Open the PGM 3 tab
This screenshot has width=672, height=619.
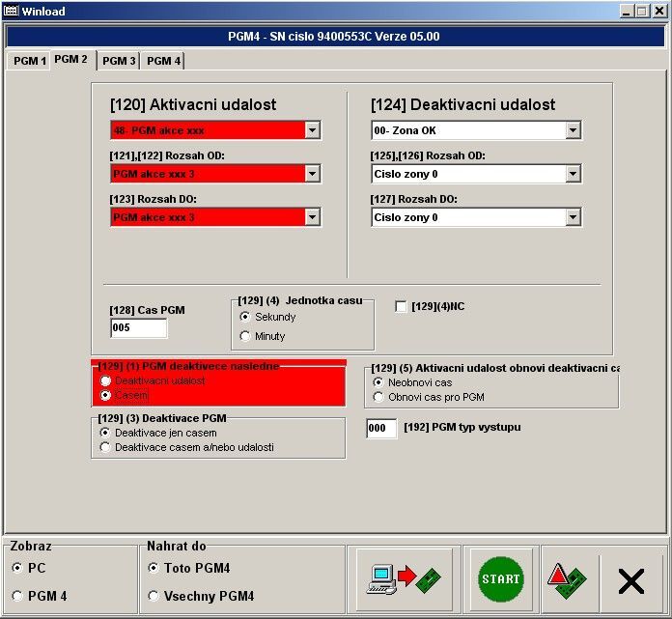pos(119,61)
